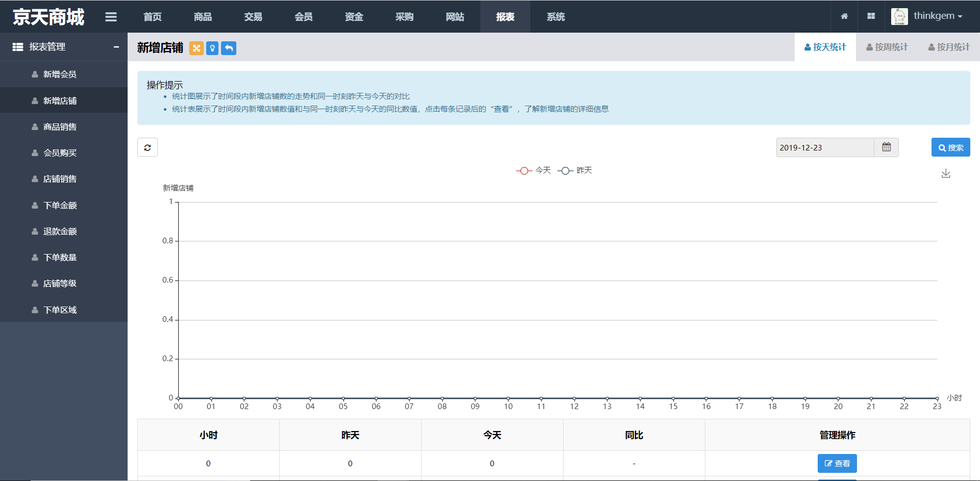Go to home icon in top bar
Viewport: 980px width, 481px height.
click(x=844, y=16)
